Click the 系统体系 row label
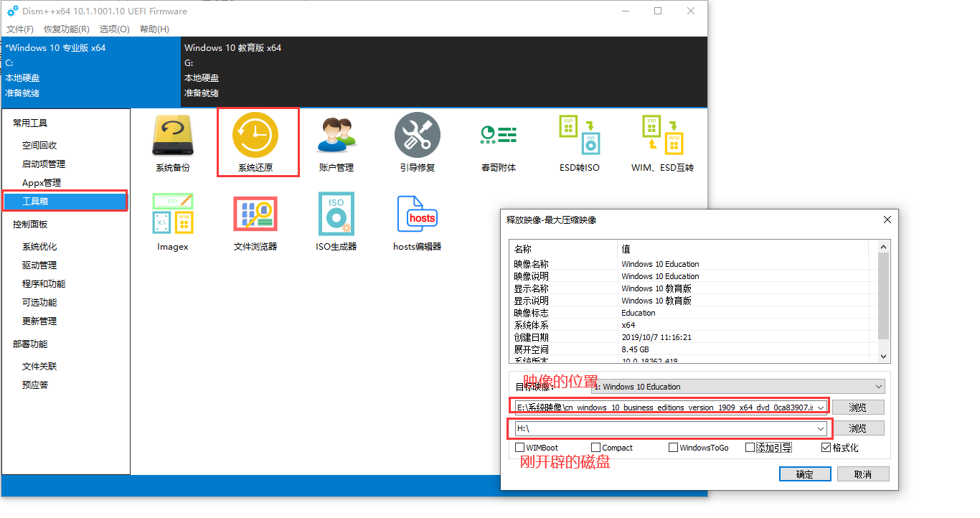 coord(532,325)
